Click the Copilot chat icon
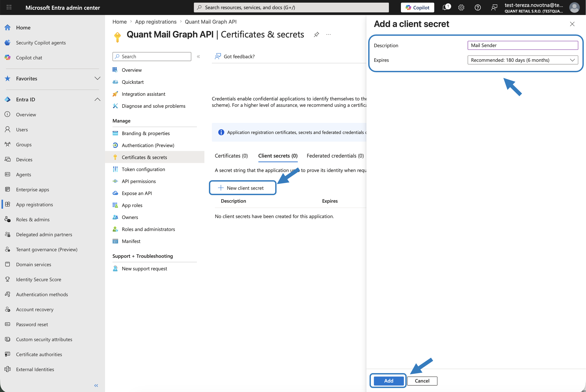 pos(8,58)
